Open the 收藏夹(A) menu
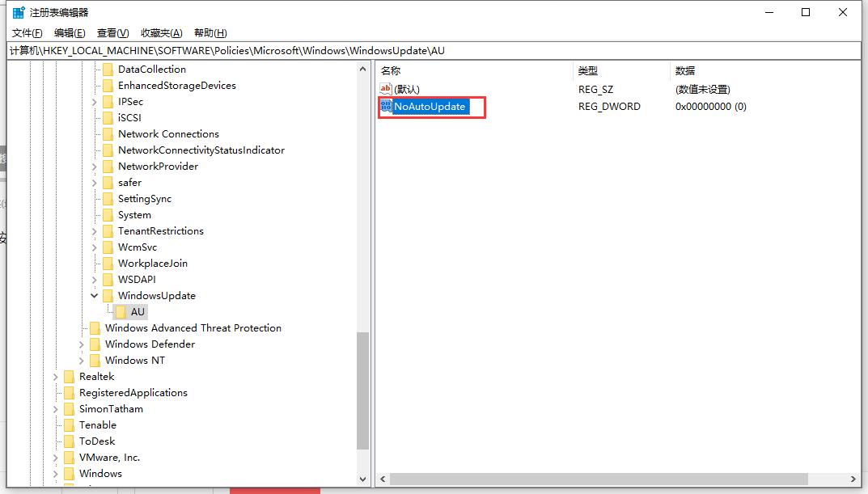 tap(162, 33)
